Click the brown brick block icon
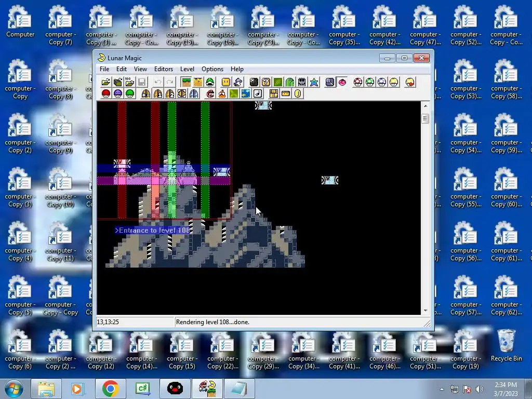 (x=274, y=94)
